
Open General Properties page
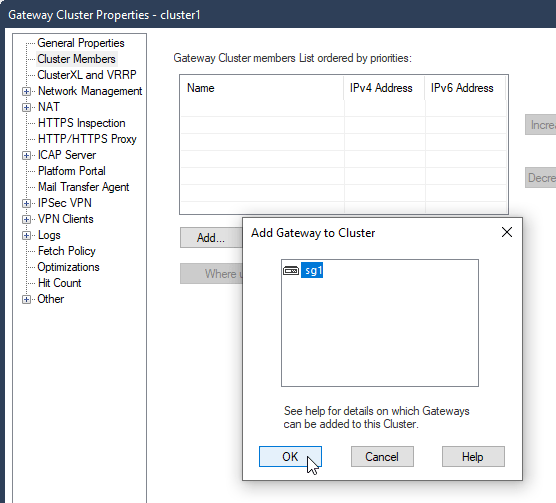coord(81,43)
